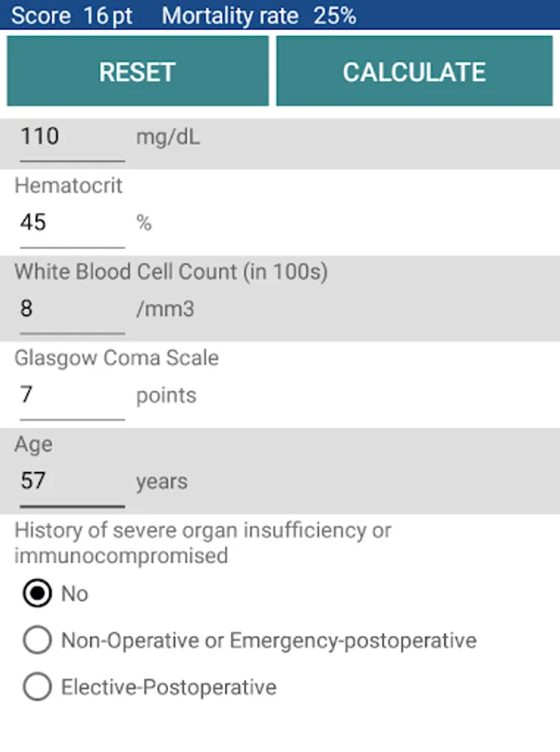
Task: Tap the Score 16 pt result text
Action: coord(72,15)
